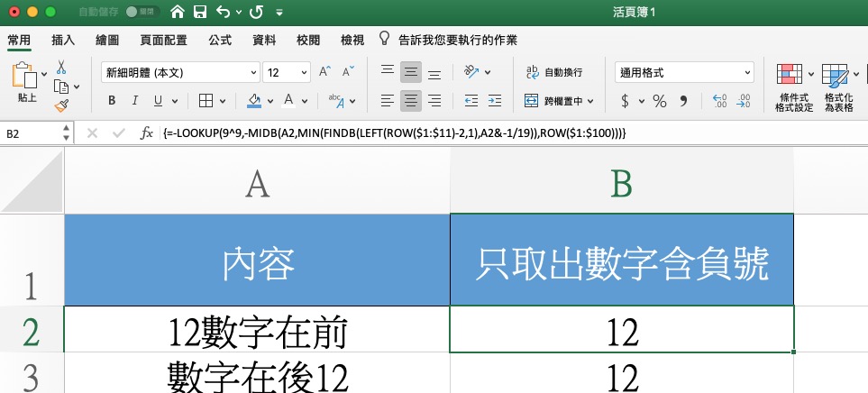Open the text orientation icon
Viewport: 868px width, 393px height.
(471, 71)
